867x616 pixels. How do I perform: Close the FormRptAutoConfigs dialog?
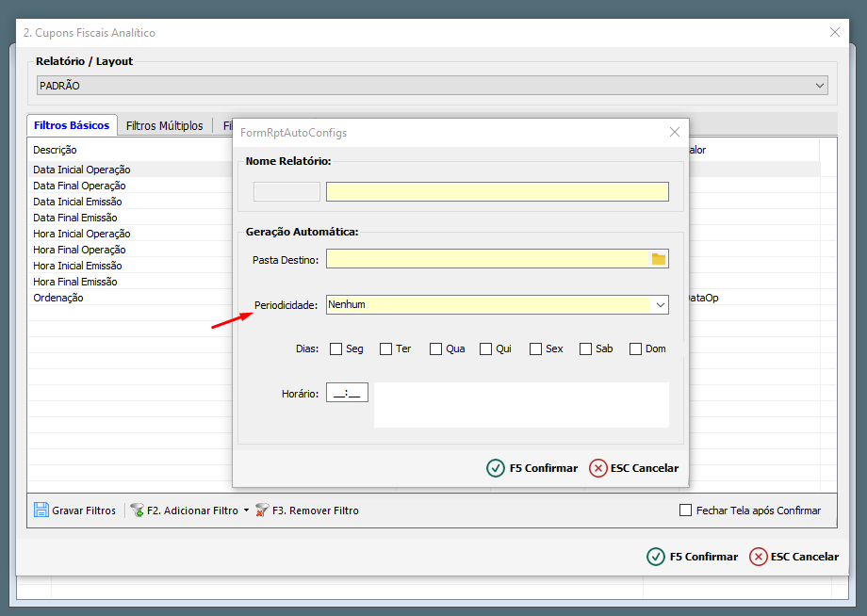674,133
